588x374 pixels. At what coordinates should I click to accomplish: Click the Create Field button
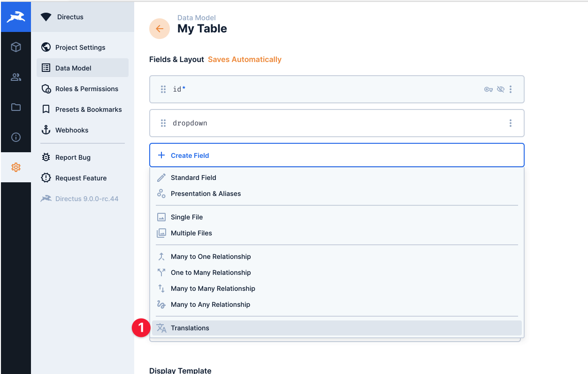click(x=336, y=155)
